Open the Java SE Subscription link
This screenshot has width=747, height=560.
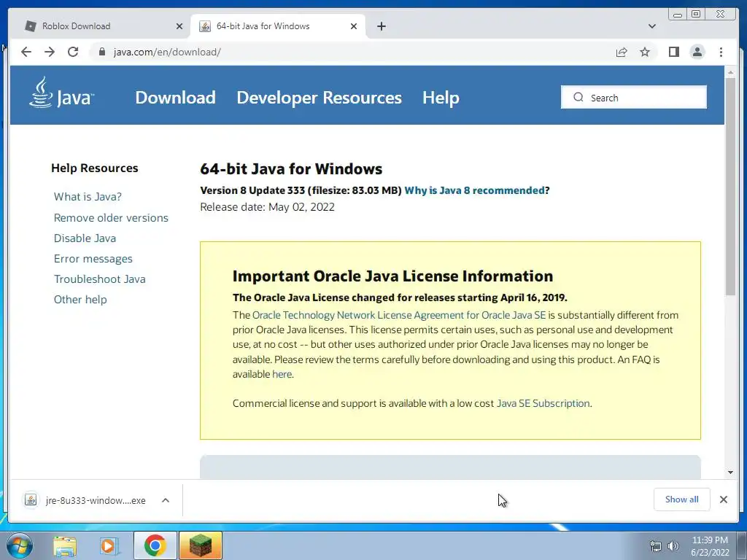pos(543,403)
